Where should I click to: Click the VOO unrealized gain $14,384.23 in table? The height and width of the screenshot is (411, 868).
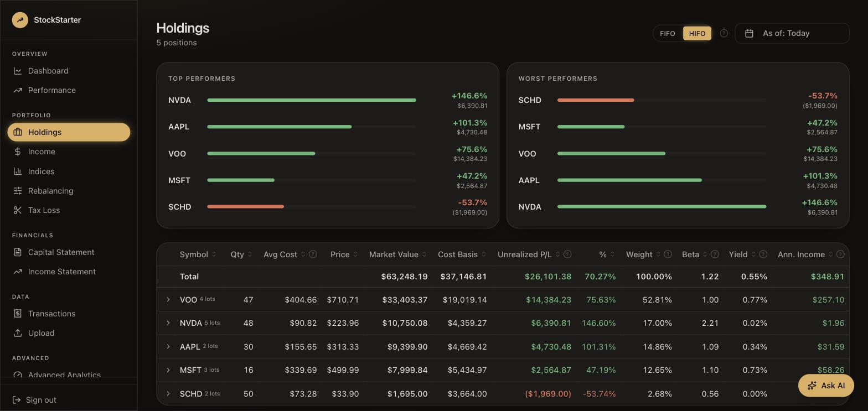pos(548,300)
